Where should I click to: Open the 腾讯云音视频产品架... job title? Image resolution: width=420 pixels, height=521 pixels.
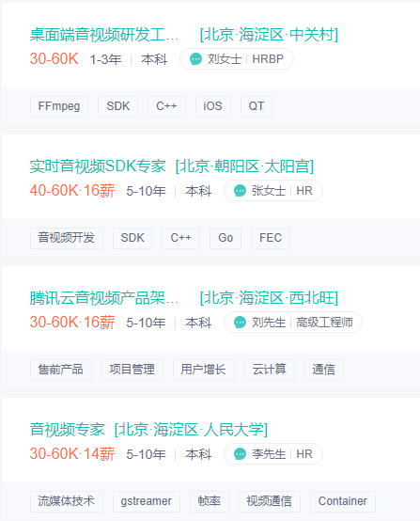pyautogui.click(x=104, y=298)
